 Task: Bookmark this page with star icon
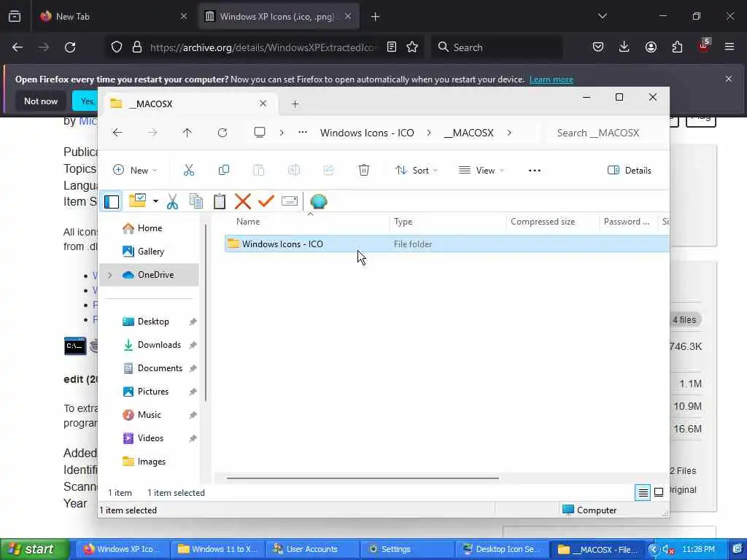click(x=412, y=47)
